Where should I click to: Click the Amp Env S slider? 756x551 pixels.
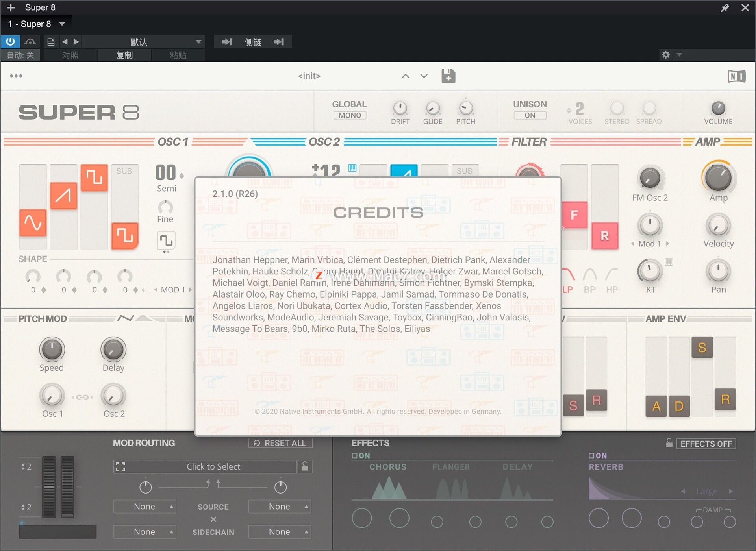tap(702, 347)
